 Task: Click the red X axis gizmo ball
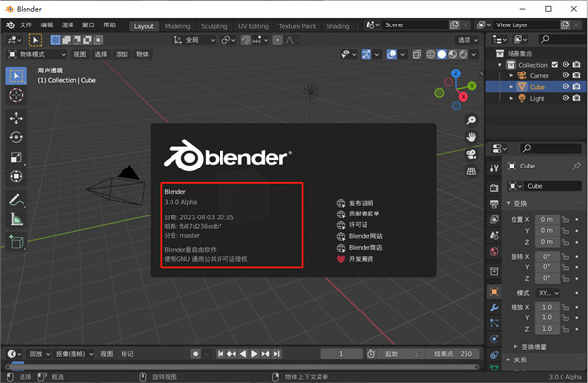(464, 97)
